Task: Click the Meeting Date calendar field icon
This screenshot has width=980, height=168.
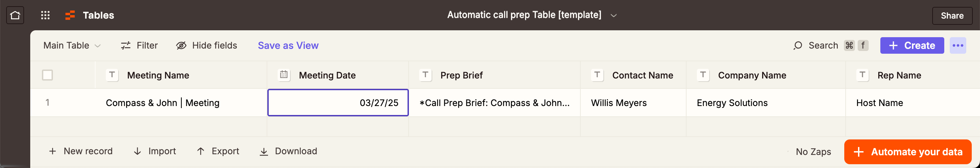Action: (x=284, y=75)
